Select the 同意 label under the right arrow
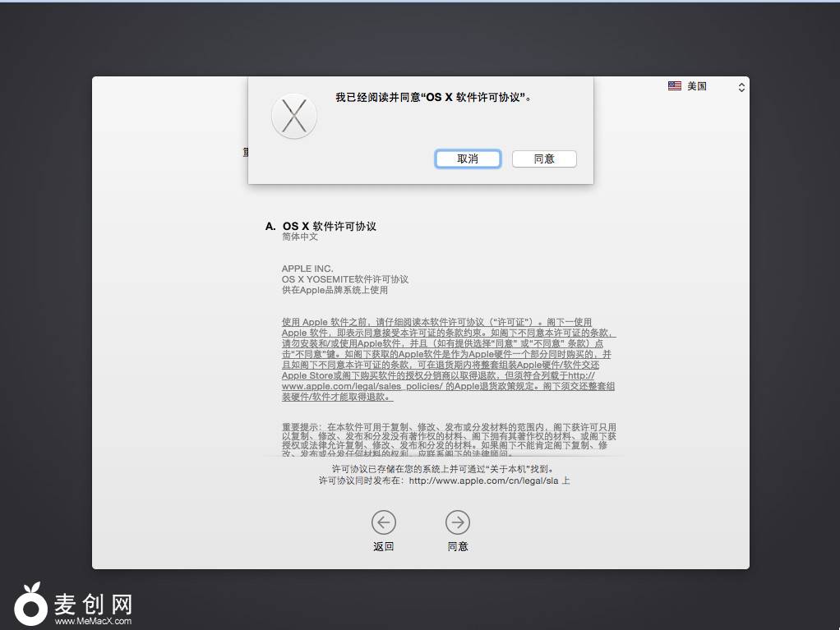The width and height of the screenshot is (840, 630). tap(458, 547)
